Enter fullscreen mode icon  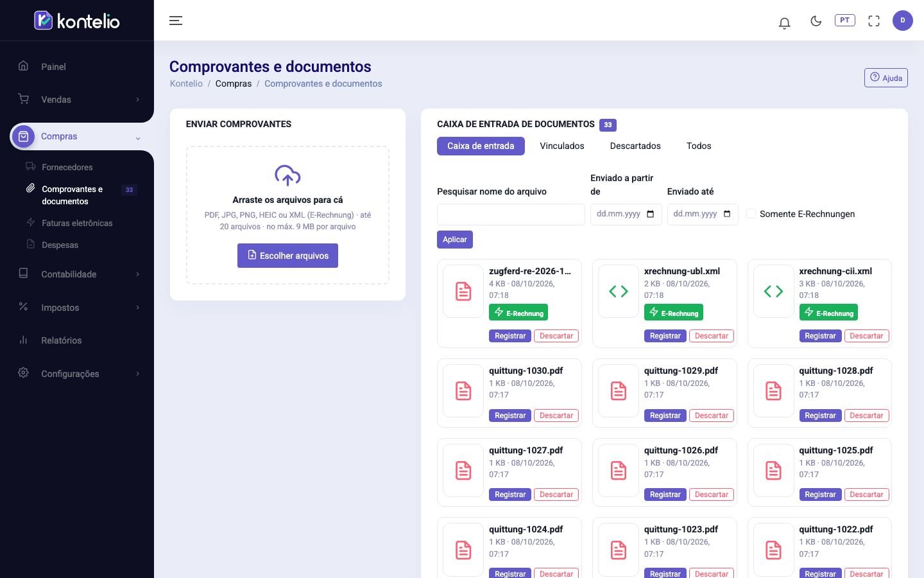pyautogui.click(x=874, y=21)
